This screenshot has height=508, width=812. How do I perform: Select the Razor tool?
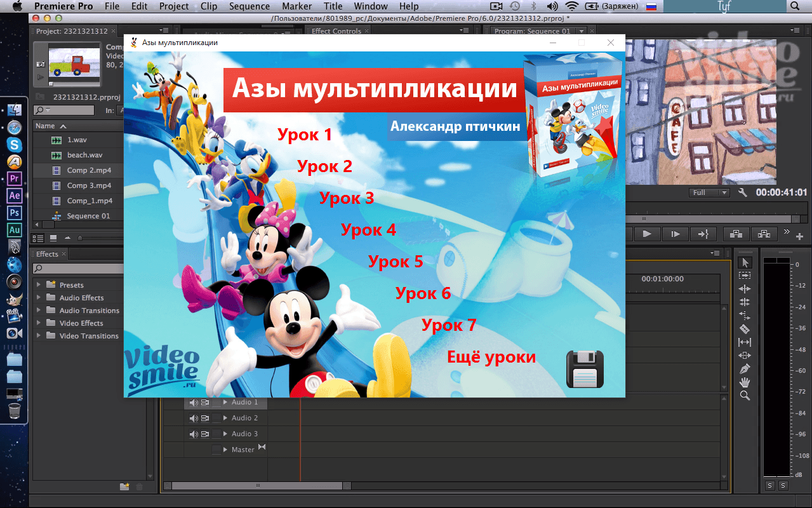[x=745, y=329]
